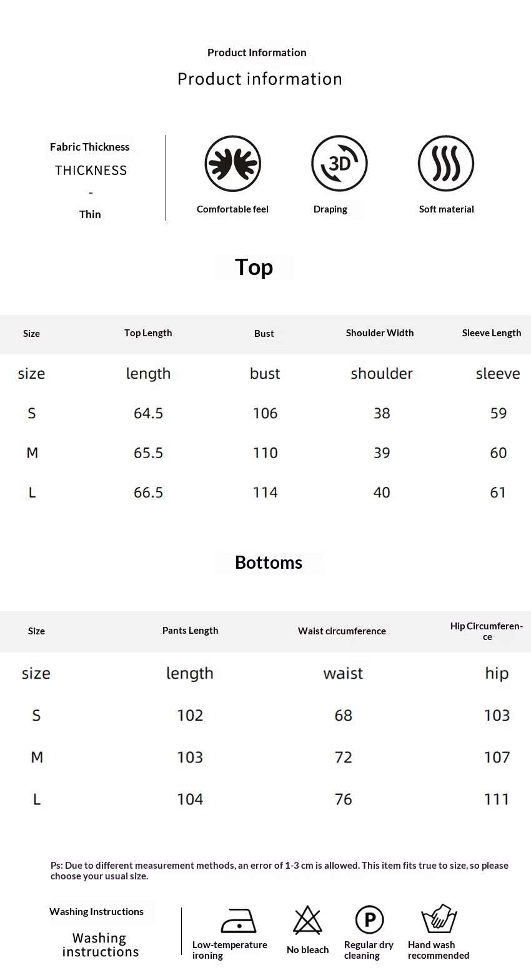The image size is (531, 980).
Task: Click the Hand wash recommended icon
Action: (439, 919)
